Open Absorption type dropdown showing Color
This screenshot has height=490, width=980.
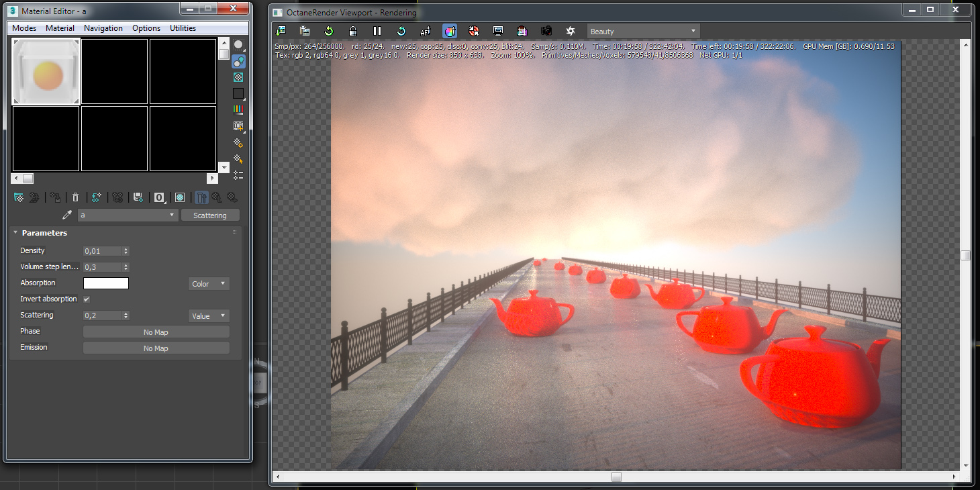tap(209, 284)
